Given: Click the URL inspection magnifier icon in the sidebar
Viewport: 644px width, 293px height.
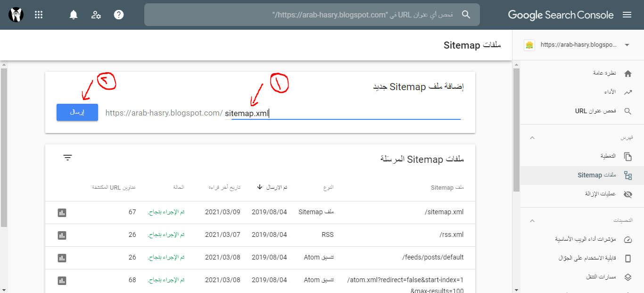Looking at the screenshot, I should tap(627, 111).
